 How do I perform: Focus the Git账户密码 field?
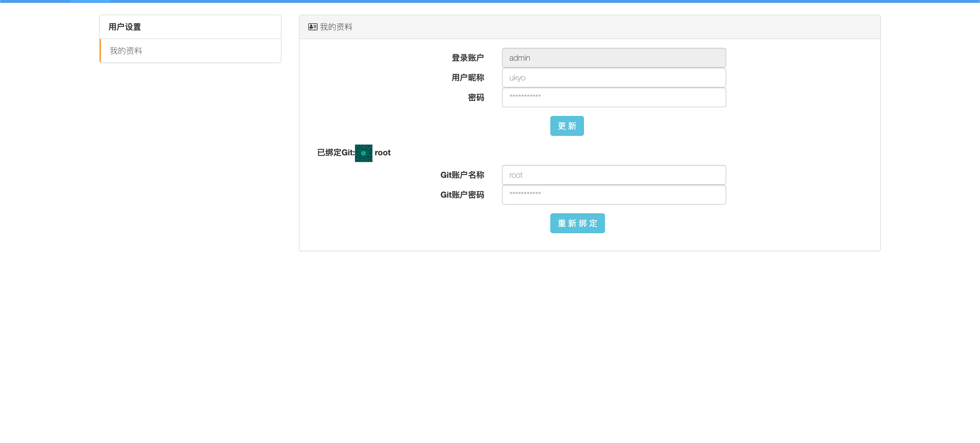click(x=613, y=195)
